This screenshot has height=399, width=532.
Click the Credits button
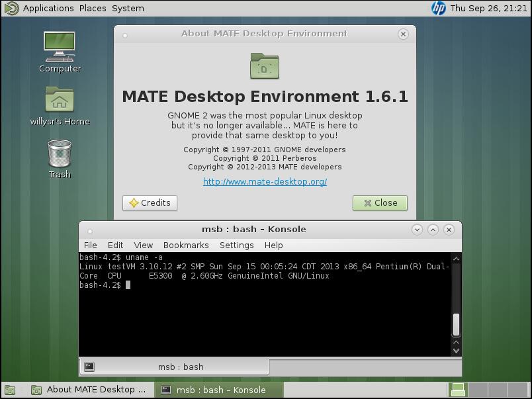(150, 203)
